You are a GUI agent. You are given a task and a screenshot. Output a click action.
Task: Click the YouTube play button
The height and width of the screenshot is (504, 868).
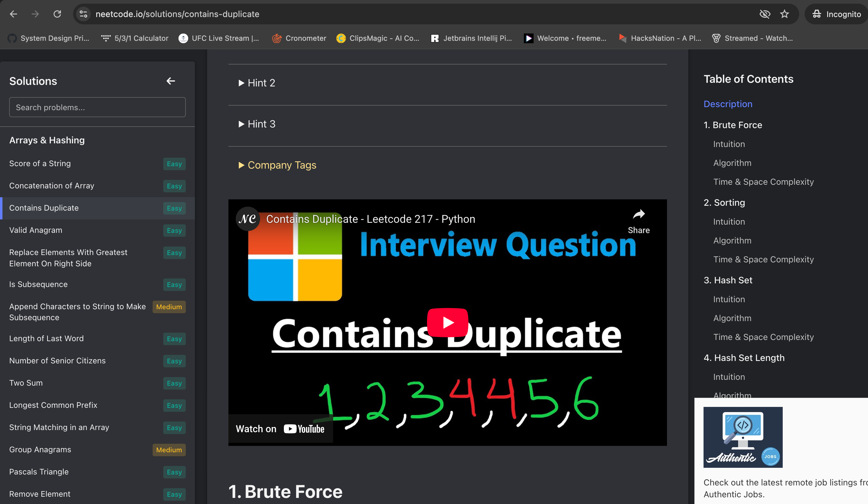click(447, 323)
